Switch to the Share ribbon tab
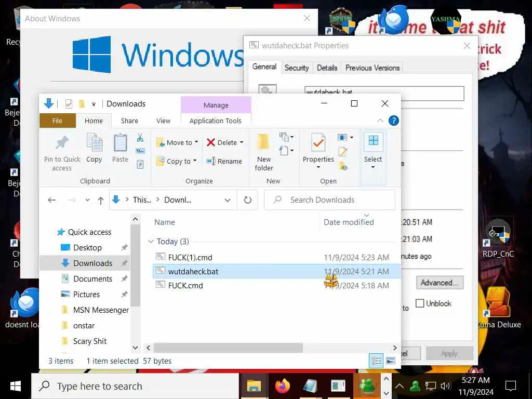The image size is (532, 399). click(129, 121)
